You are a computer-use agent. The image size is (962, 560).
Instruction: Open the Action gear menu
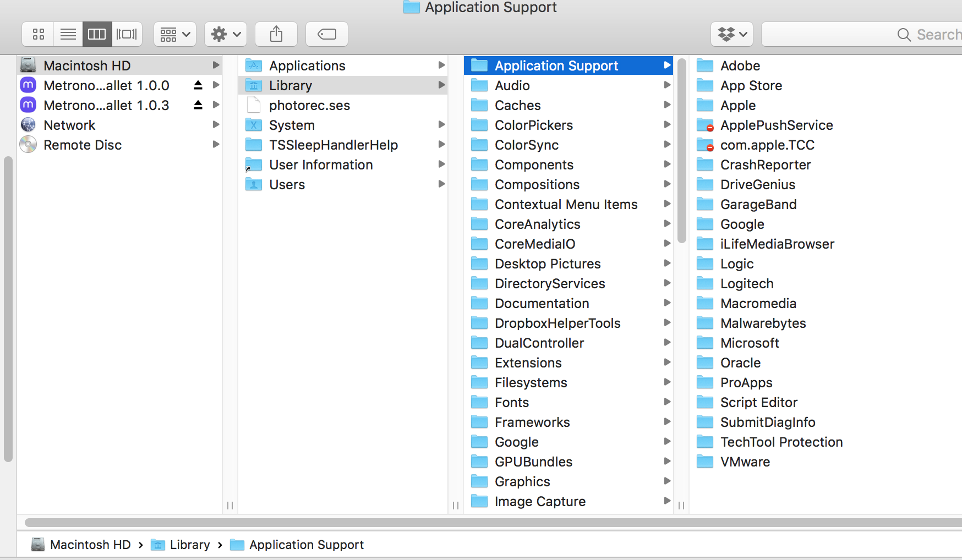point(225,34)
